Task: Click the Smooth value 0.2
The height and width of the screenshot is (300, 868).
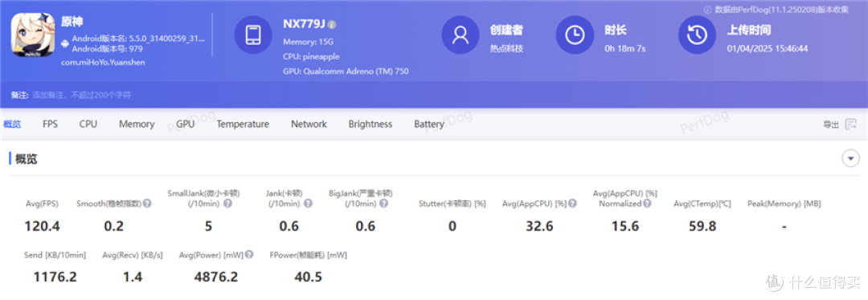Action: [x=114, y=226]
